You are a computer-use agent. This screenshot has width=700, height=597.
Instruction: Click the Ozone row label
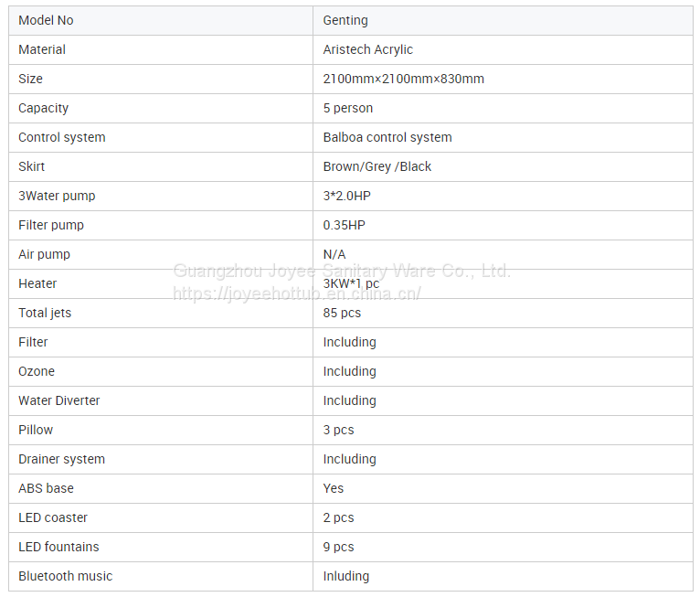coord(37,371)
